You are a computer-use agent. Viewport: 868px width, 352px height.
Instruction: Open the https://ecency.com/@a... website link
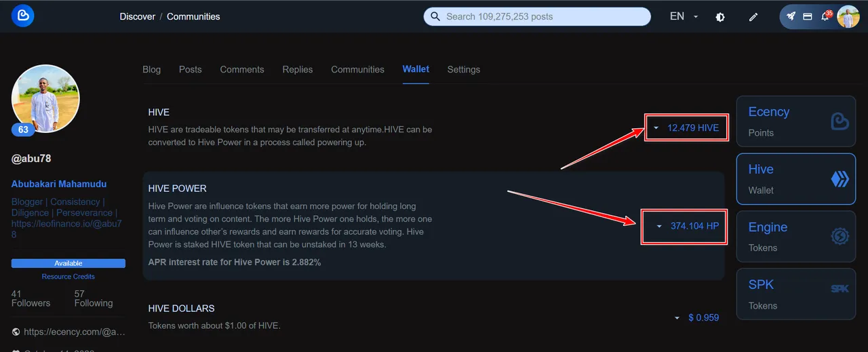coord(75,332)
